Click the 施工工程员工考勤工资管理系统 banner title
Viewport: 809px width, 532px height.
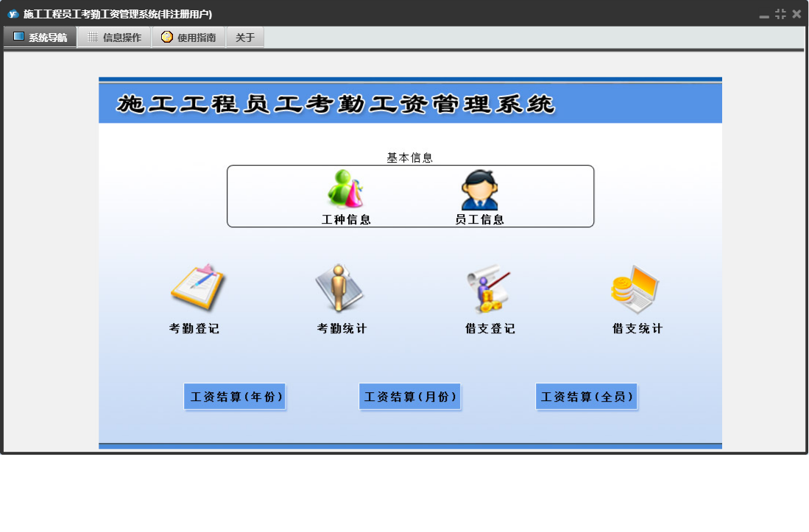[x=336, y=104]
